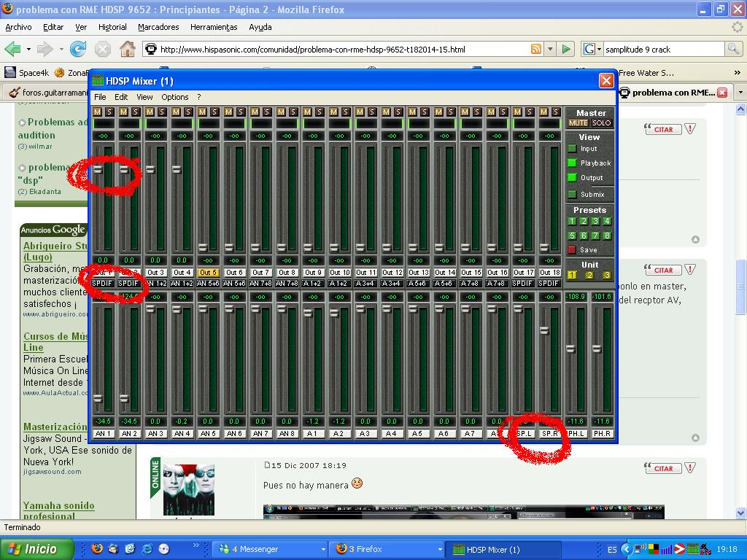Viewport: 747px width, 560px height.
Task: Reload the page in Firefox
Action: [x=77, y=49]
